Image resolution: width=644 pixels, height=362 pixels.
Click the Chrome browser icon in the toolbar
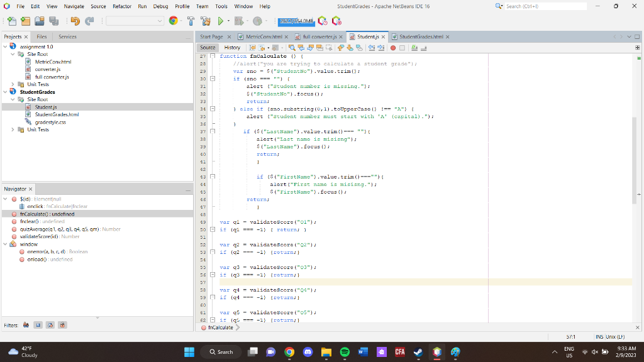[174, 21]
